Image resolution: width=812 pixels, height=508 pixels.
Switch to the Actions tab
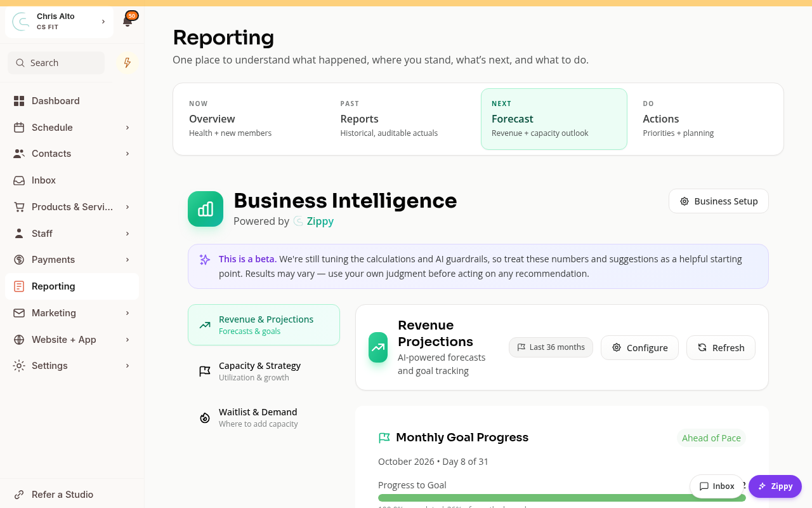tap(705, 119)
